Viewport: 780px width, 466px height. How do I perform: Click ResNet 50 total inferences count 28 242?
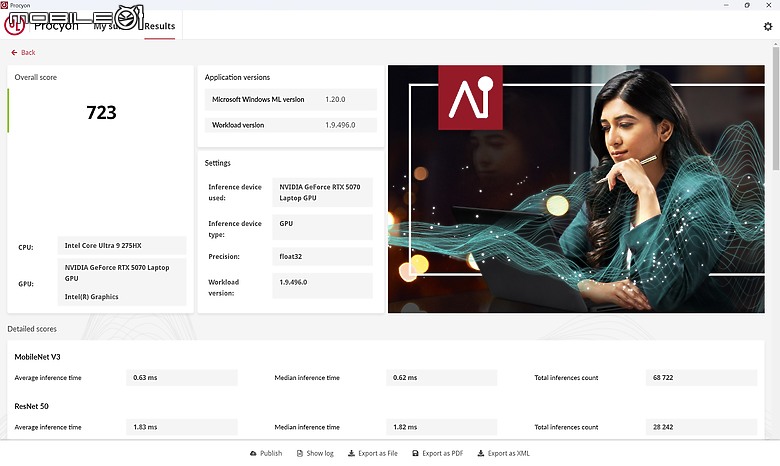click(701, 427)
